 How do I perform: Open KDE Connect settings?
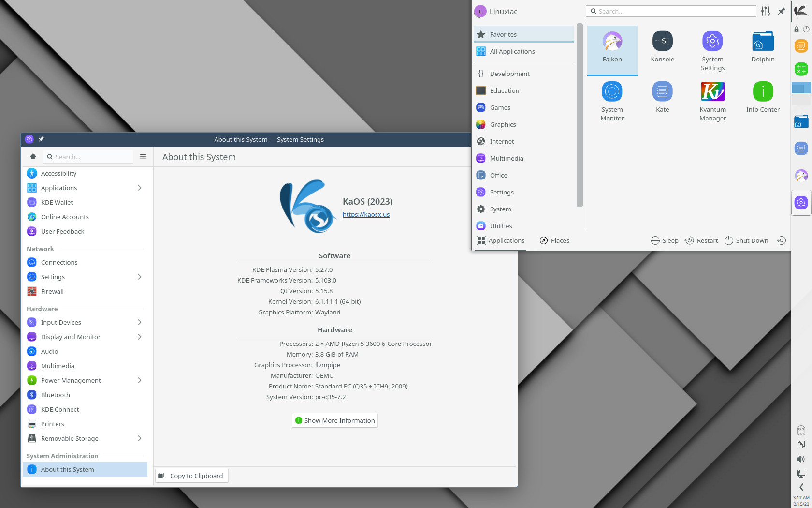point(85,409)
